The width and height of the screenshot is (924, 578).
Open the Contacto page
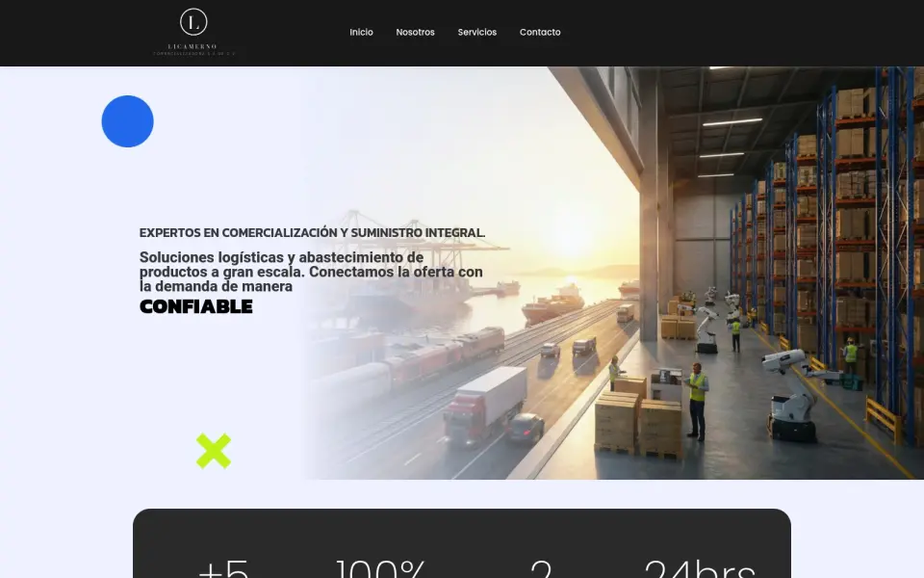(x=540, y=33)
